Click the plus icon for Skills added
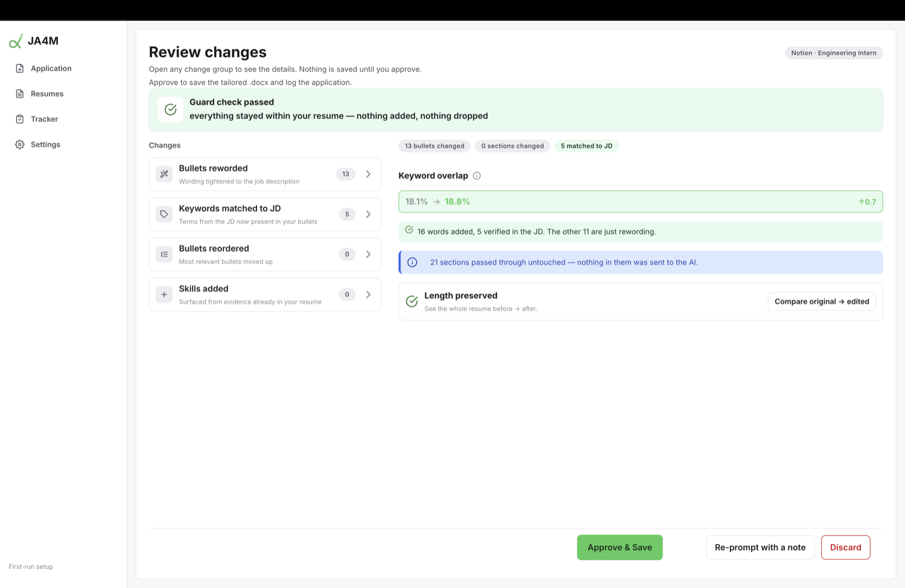This screenshot has height=588, width=905. click(164, 294)
